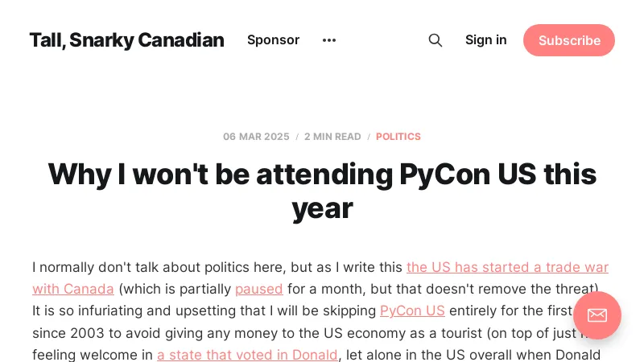Click the text "feeling welcome in"

[x=92, y=355]
